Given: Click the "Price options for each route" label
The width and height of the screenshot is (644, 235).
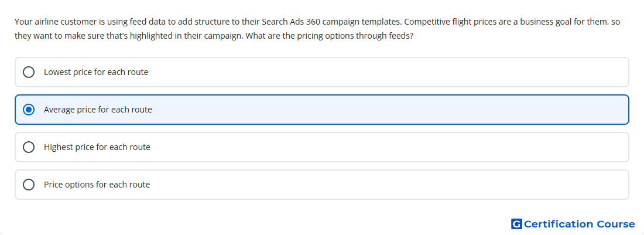Looking at the screenshot, I should pos(97,185).
